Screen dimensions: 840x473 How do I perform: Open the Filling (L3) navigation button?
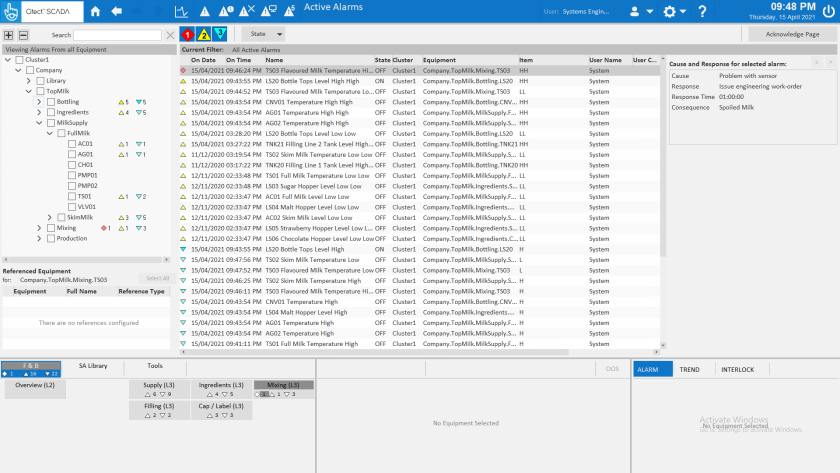158,410
